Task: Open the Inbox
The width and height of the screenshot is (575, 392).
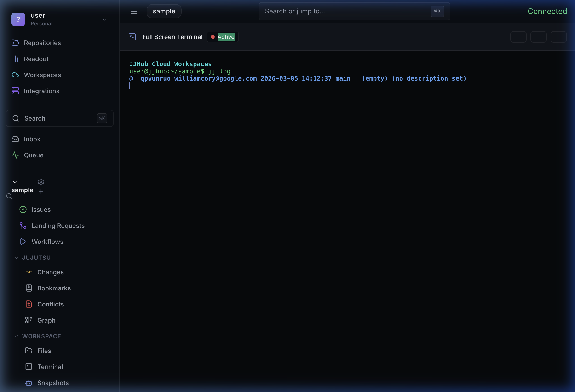Action: (32, 139)
